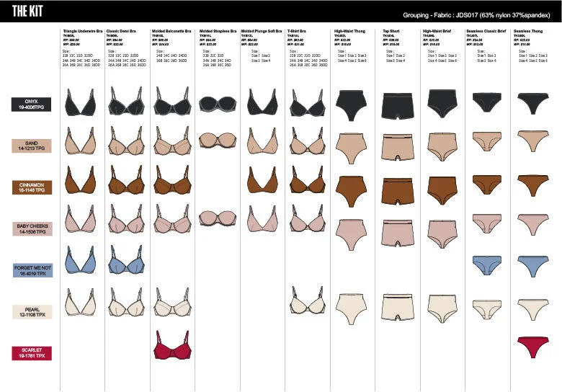Select the High-Waist Thong column header

click(x=350, y=31)
